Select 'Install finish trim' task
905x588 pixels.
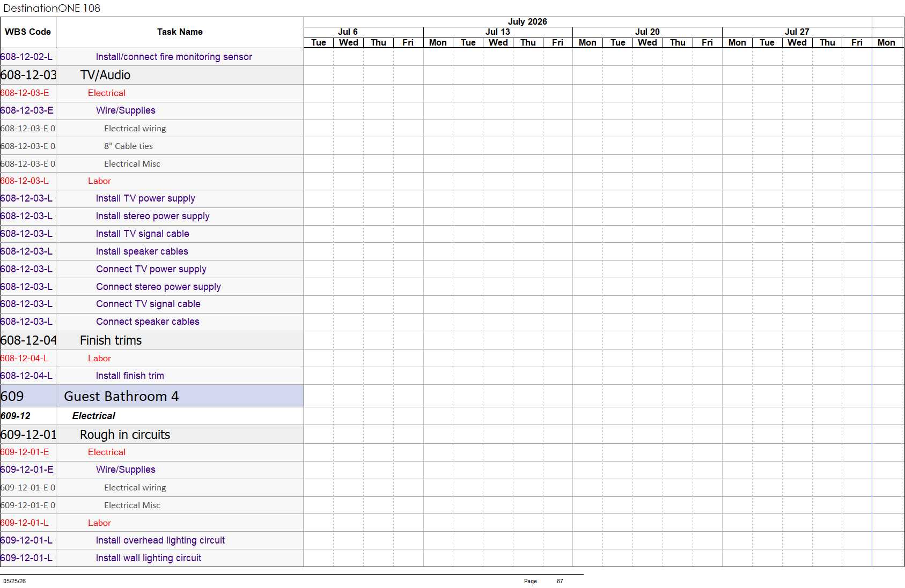[x=130, y=376]
